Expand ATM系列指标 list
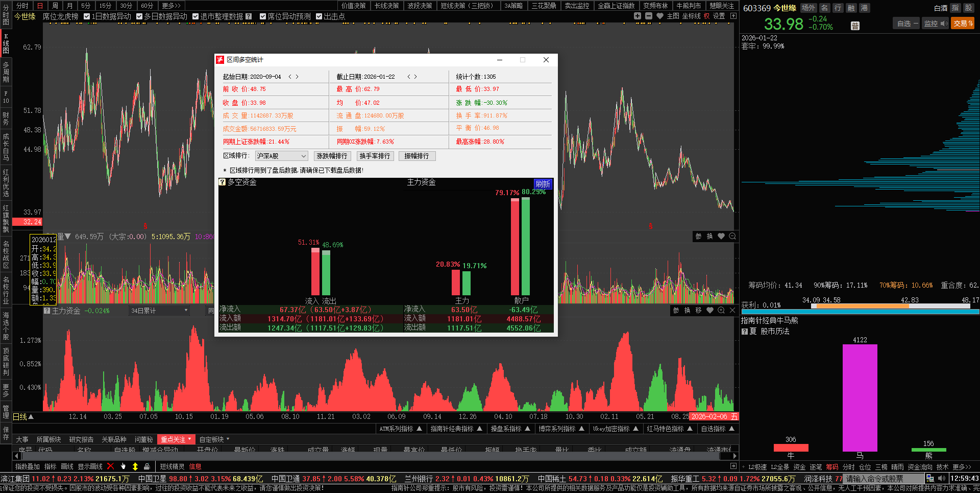 point(401,429)
